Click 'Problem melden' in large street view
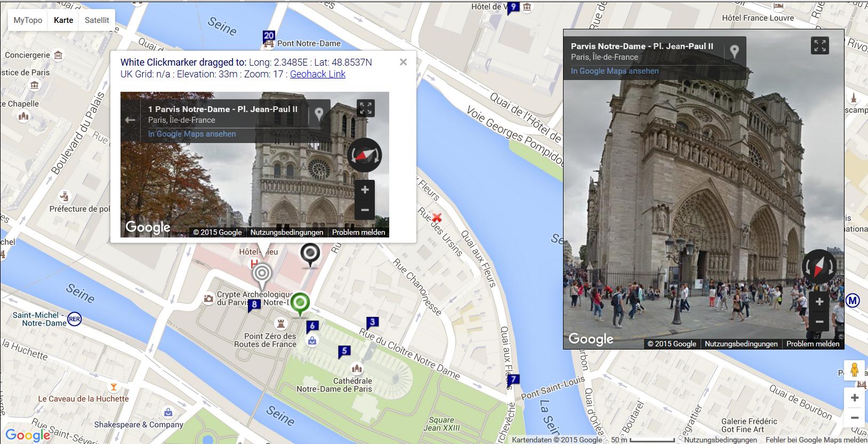868x444 pixels. point(813,344)
